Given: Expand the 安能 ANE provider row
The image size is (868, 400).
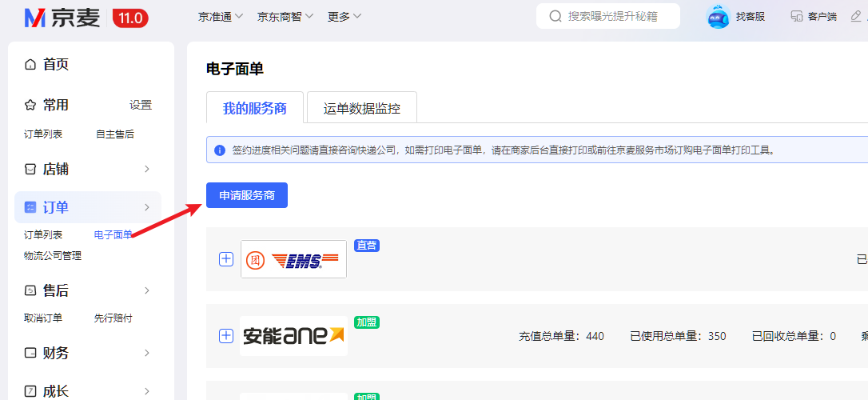Looking at the screenshot, I should point(226,336).
